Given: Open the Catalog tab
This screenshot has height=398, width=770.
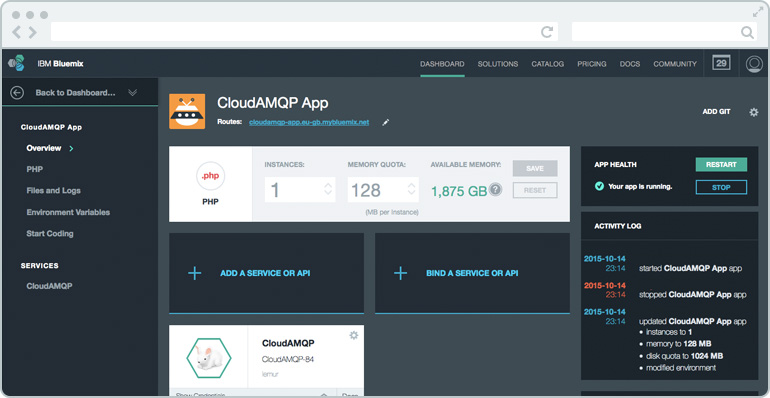Looking at the screenshot, I should point(548,64).
